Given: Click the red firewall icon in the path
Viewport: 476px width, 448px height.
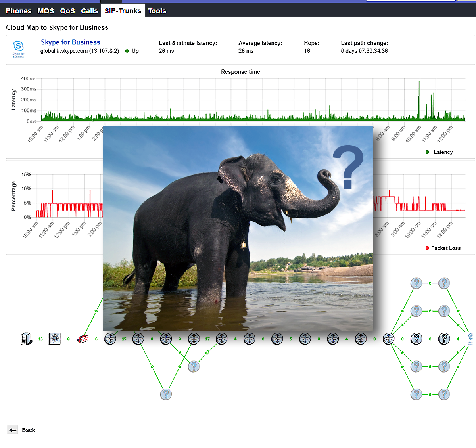Looking at the screenshot, I should click(83, 339).
